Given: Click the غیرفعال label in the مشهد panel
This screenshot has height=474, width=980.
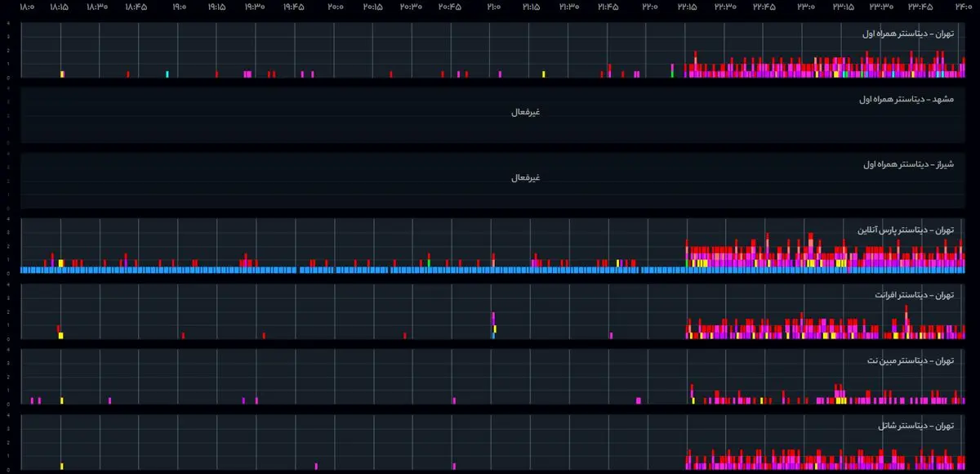Looking at the screenshot, I should 525,112.
